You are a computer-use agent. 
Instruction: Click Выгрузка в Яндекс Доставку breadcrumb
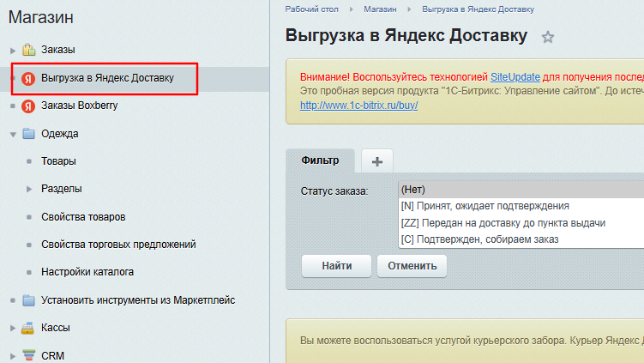478,9
